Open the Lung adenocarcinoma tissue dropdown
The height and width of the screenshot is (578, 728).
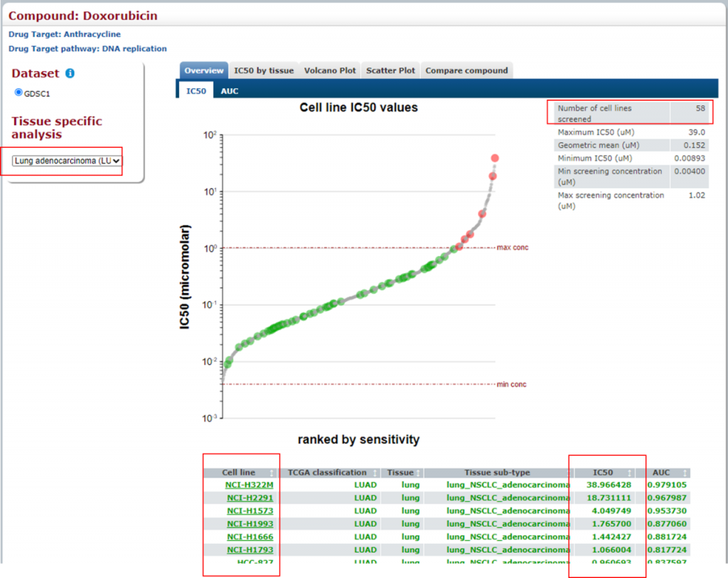tap(67, 161)
